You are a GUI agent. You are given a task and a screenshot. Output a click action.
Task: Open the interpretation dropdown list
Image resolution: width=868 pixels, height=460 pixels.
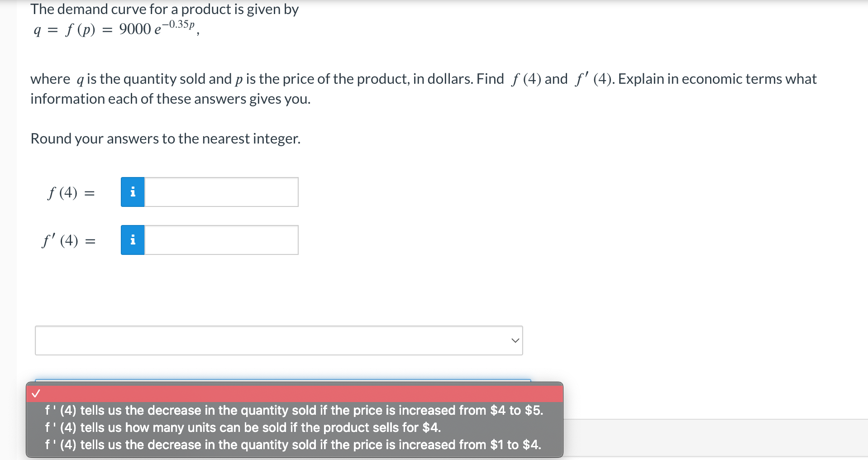[x=278, y=340]
